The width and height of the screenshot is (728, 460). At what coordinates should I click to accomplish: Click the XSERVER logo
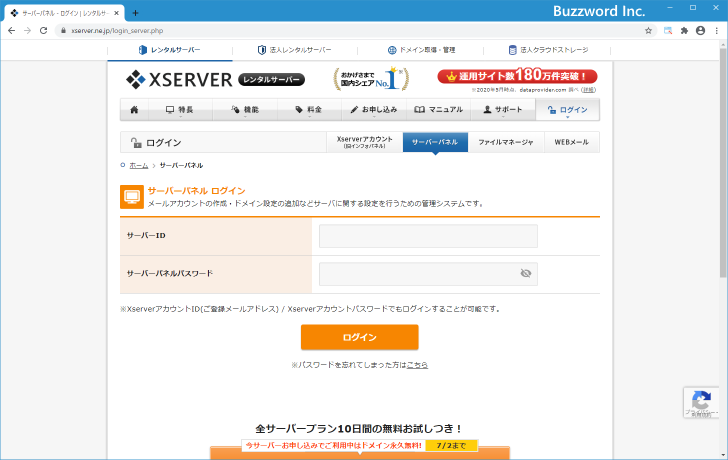point(179,79)
